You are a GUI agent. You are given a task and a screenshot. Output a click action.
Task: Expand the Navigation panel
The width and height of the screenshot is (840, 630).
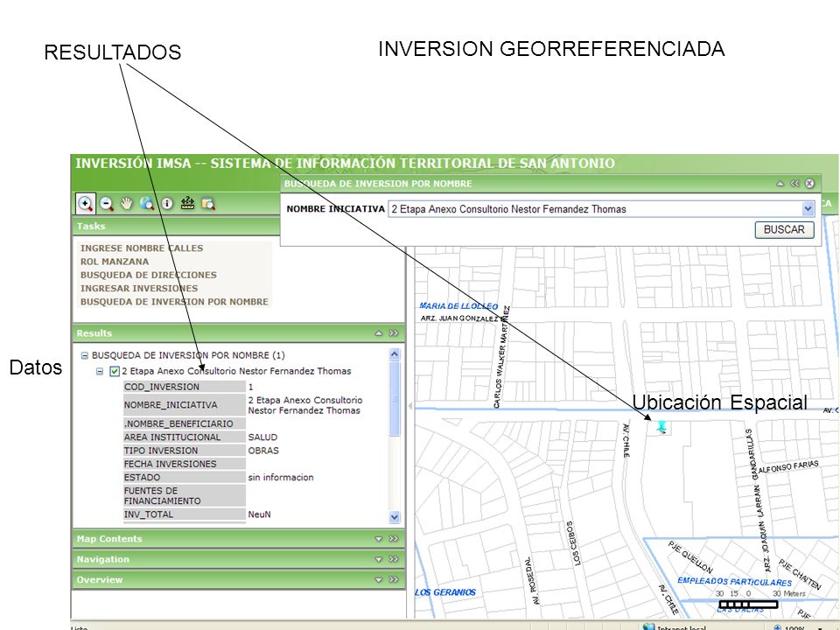point(379,559)
